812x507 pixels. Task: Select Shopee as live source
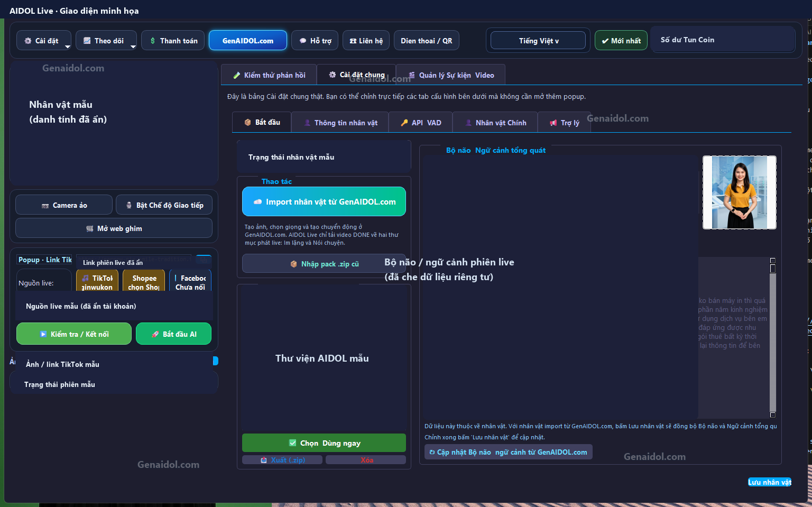pos(144,281)
